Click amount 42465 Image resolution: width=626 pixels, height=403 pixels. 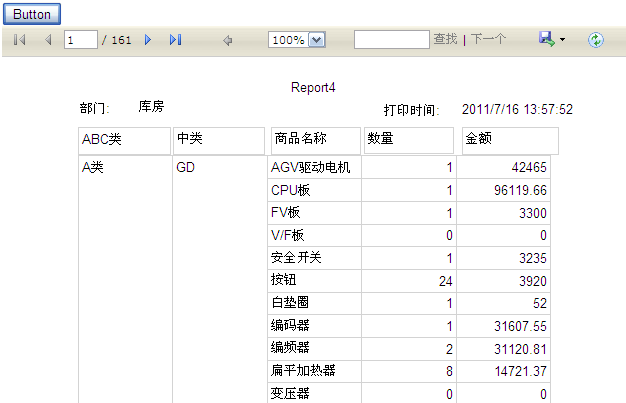coord(529,167)
